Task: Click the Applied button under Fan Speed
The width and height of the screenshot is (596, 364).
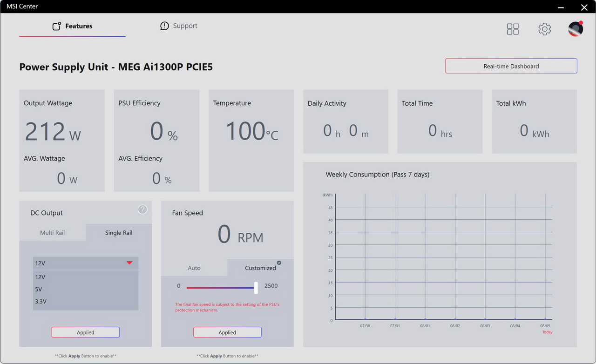Action: pyautogui.click(x=227, y=332)
